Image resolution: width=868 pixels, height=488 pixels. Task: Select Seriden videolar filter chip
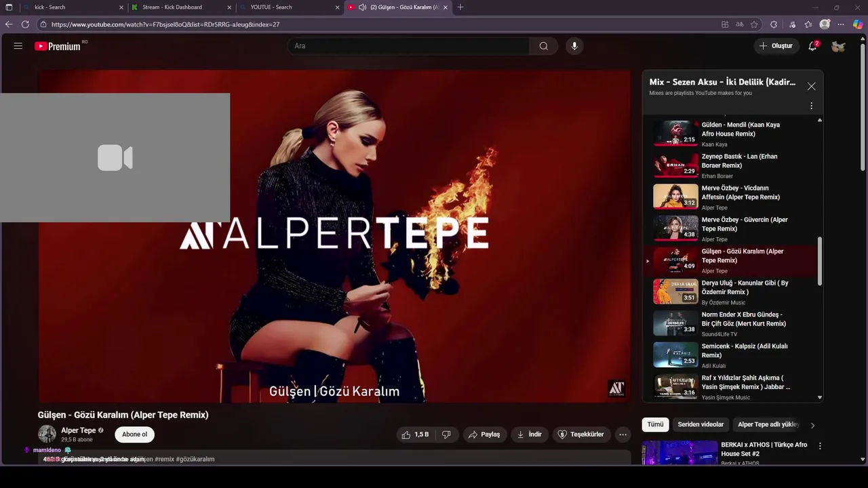point(701,425)
